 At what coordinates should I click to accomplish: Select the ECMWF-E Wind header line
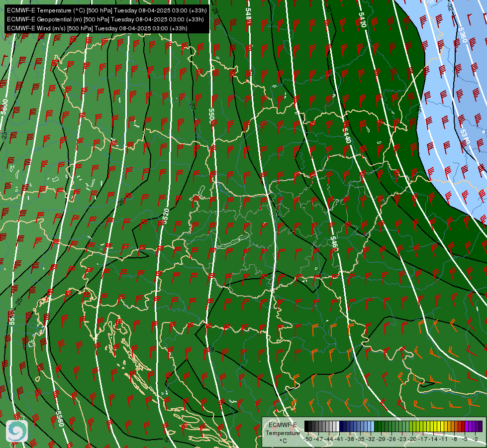[97, 28]
